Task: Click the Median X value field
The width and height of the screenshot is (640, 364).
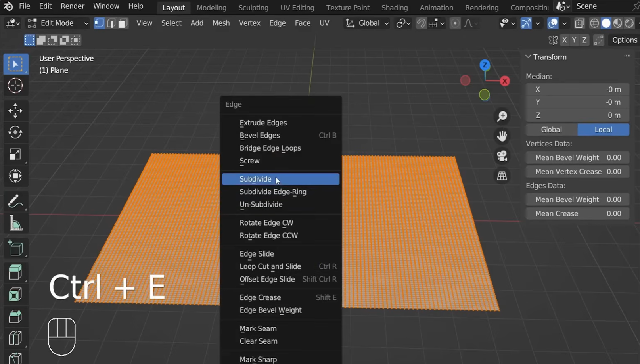Action: click(x=578, y=90)
